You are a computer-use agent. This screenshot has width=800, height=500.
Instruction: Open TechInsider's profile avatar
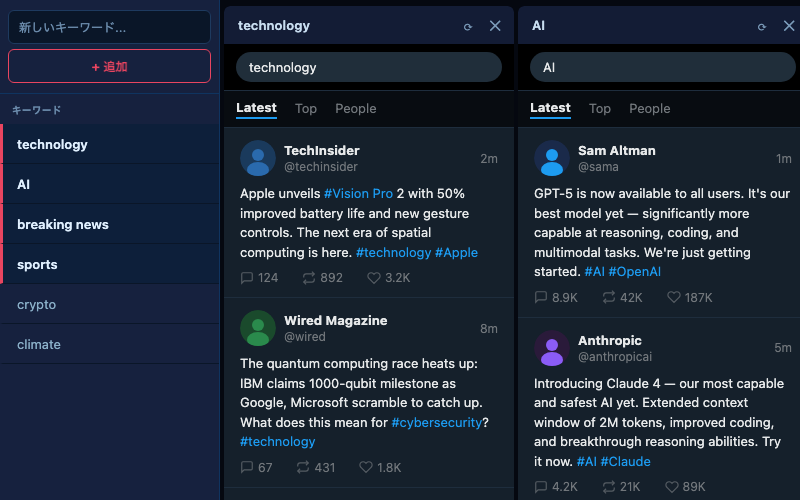(x=258, y=158)
